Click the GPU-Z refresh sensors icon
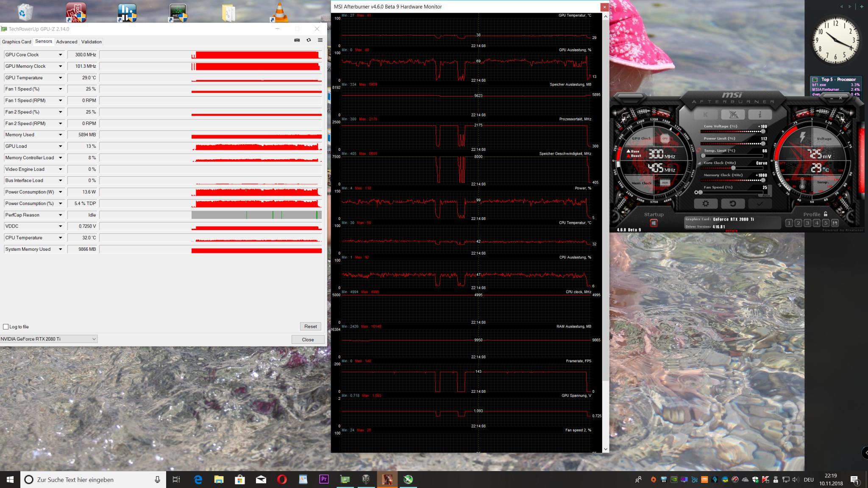Screen dimensions: 868x488 coord(309,40)
